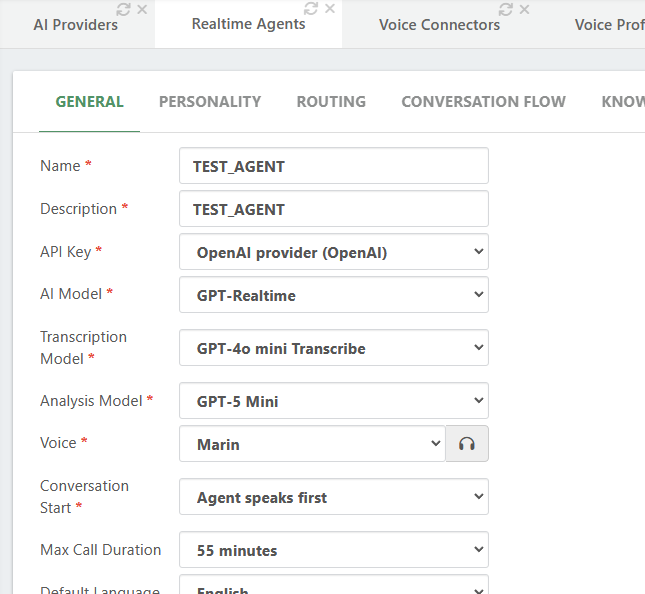Play the voice preview headphones icon

[467, 444]
